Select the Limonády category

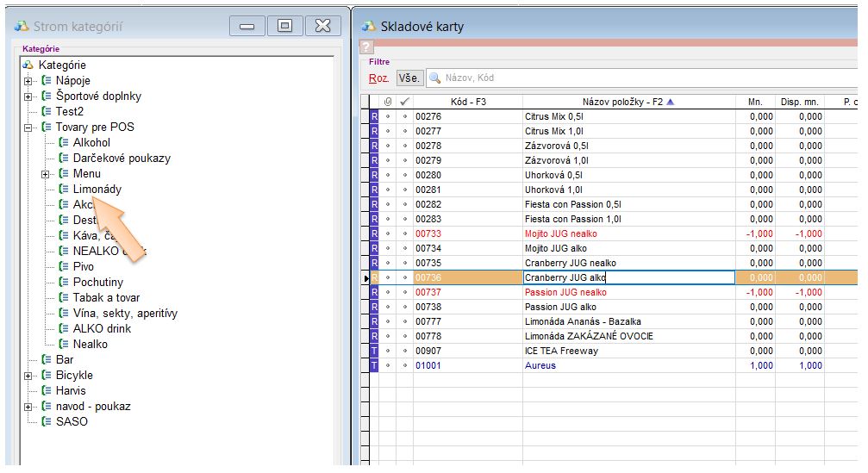coord(97,190)
